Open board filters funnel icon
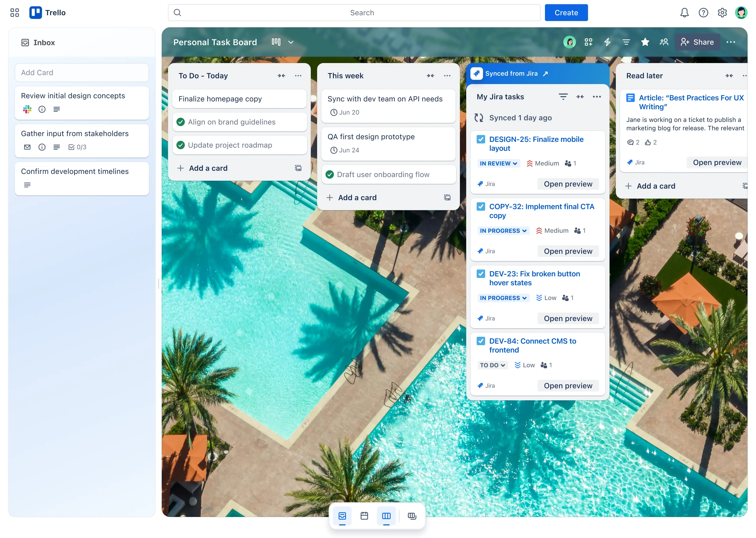 tap(626, 42)
